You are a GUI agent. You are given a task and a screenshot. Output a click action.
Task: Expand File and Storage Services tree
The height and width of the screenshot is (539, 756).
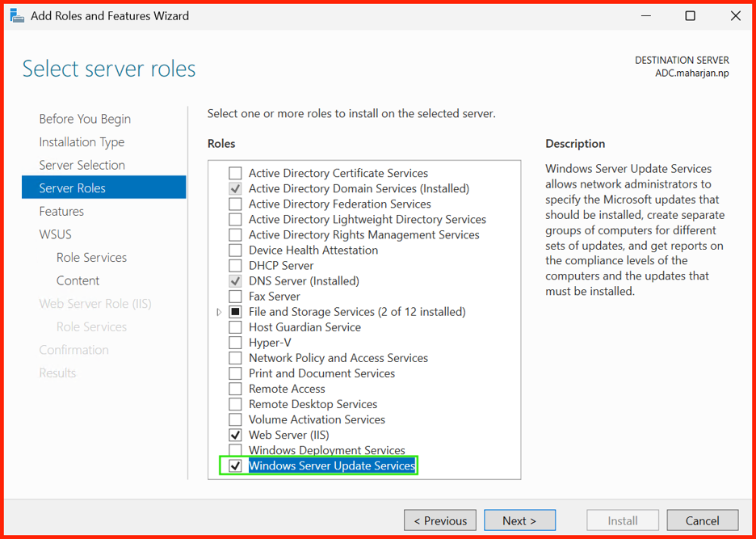click(219, 312)
